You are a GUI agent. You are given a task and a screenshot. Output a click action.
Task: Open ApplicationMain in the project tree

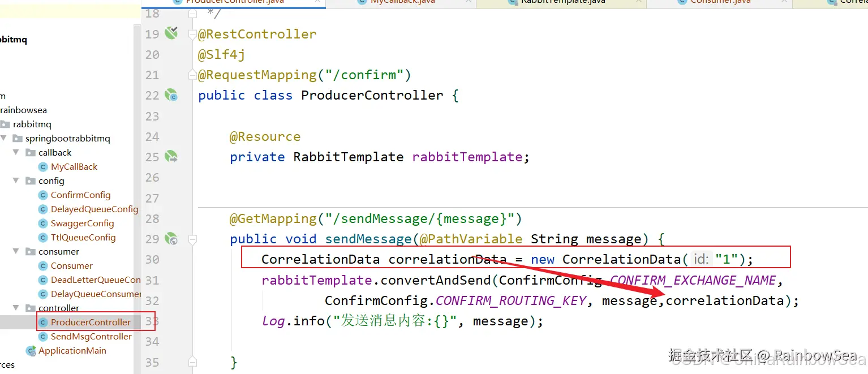tap(72, 351)
